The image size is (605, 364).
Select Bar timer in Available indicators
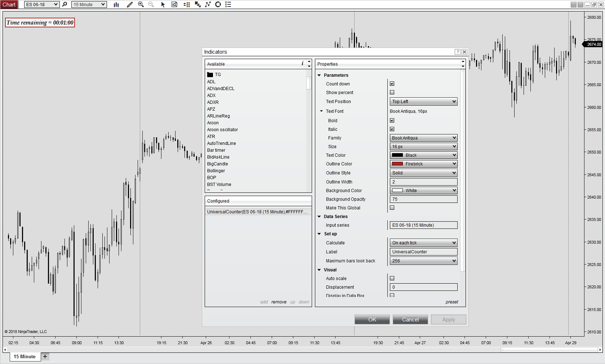pyautogui.click(x=216, y=150)
